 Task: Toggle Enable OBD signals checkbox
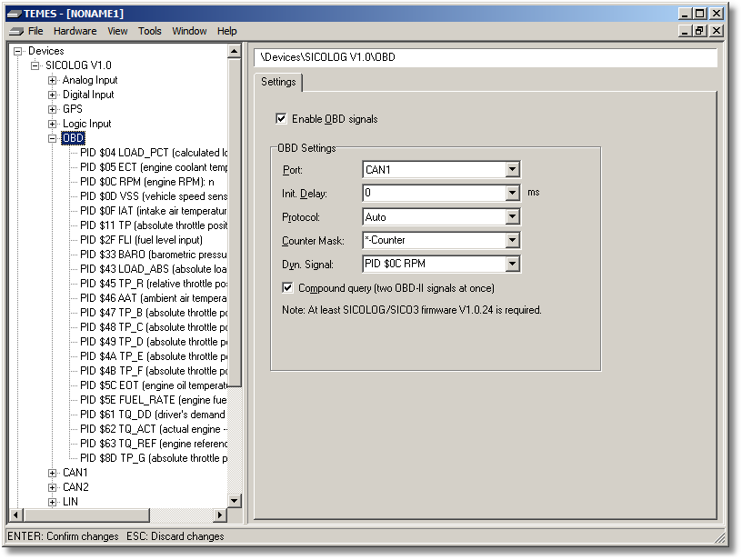point(281,119)
